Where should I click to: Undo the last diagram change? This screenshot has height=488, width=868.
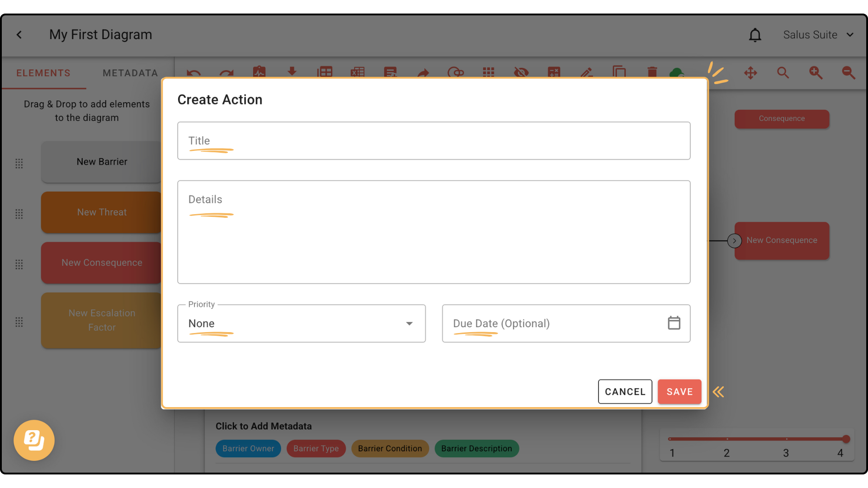click(193, 73)
